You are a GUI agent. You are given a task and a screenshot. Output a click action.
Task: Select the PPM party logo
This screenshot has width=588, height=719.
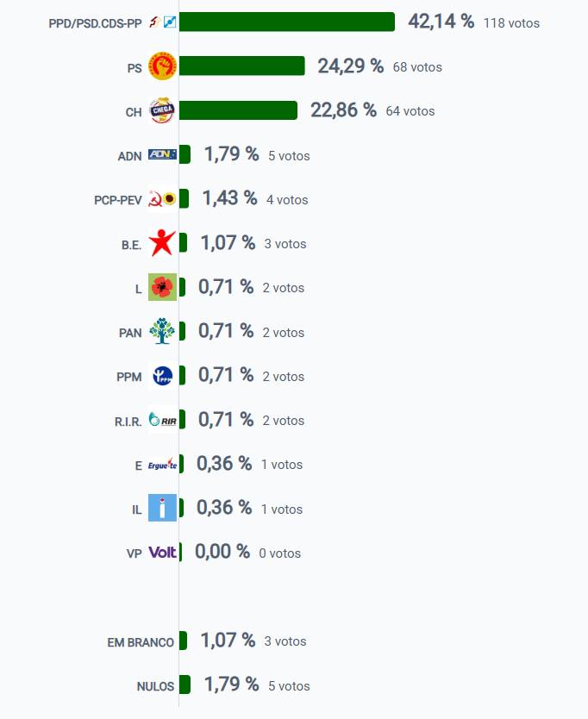pos(162,376)
